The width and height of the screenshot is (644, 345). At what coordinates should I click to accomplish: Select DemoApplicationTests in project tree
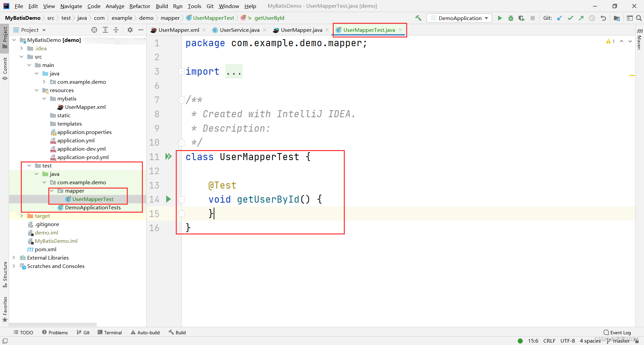click(x=93, y=207)
